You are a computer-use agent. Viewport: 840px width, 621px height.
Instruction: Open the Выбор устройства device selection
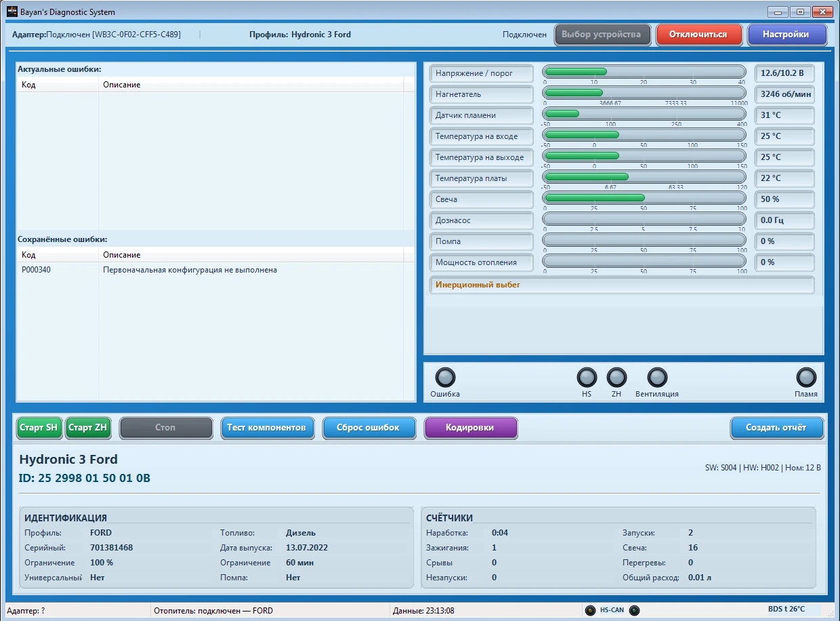[x=602, y=35]
